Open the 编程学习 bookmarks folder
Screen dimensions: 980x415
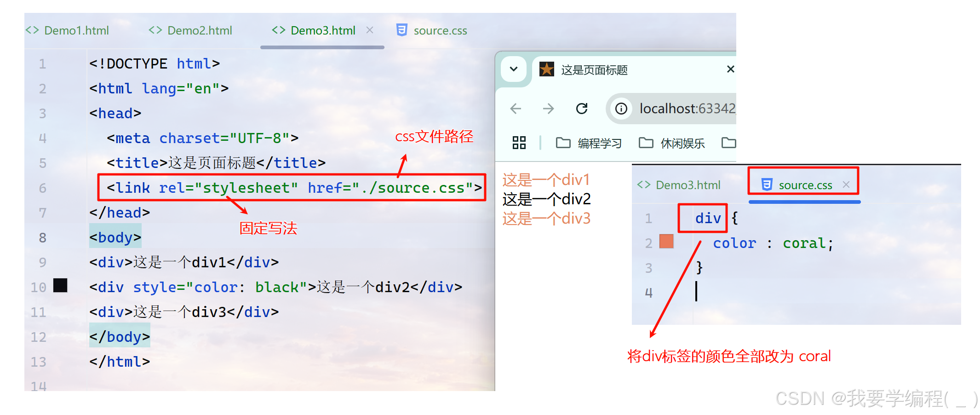tap(589, 143)
